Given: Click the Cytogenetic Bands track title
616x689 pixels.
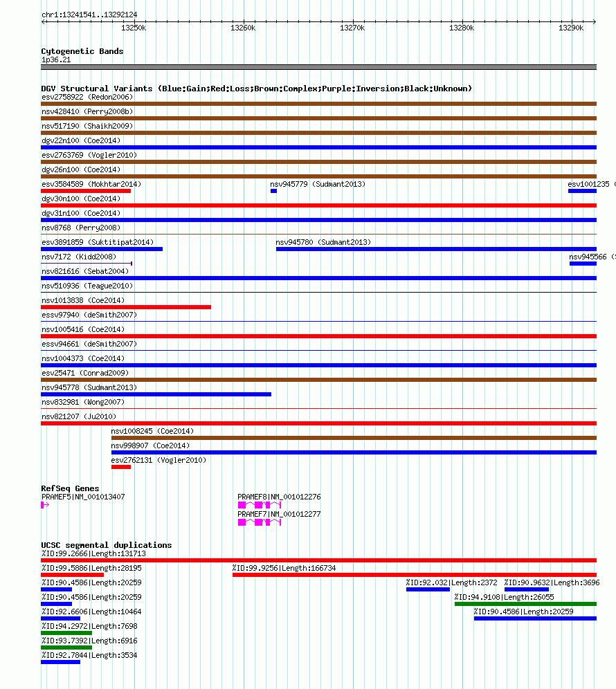Looking at the screenshot, I should click(82, 51).
